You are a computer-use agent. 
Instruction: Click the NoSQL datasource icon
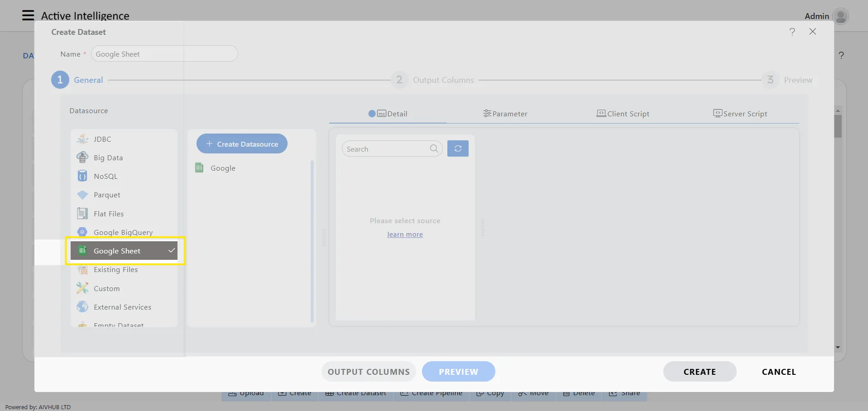(x=82, y=176)
